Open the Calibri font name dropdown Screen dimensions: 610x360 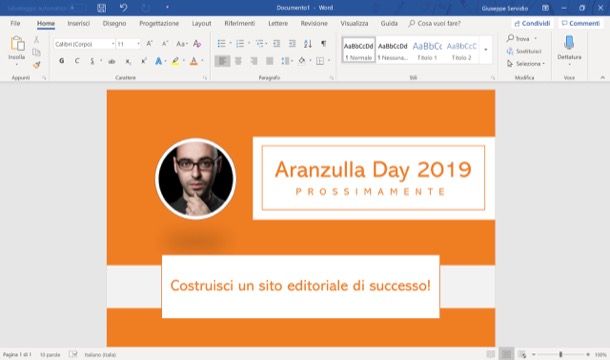(113, 44)
